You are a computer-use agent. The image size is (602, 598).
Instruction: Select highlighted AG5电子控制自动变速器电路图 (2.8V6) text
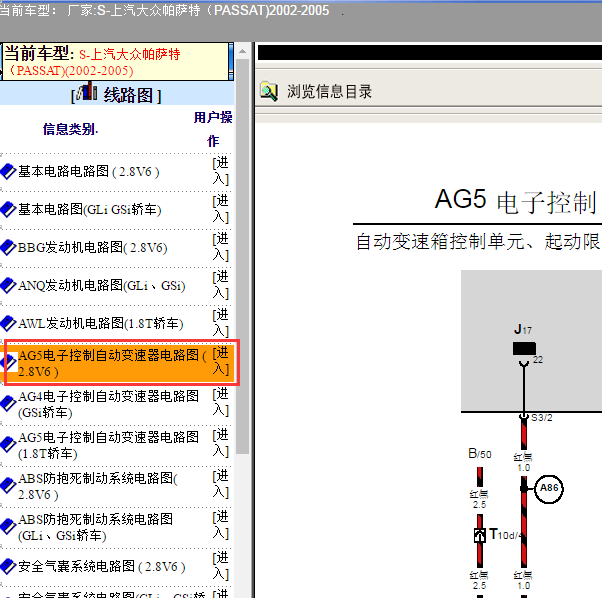(112, 363)
